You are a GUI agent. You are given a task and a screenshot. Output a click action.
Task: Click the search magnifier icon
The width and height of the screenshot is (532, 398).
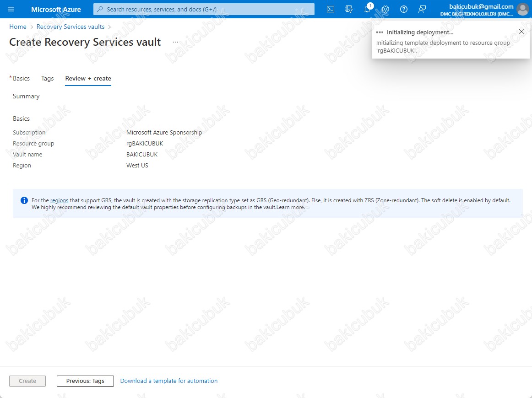coord(100,9)
